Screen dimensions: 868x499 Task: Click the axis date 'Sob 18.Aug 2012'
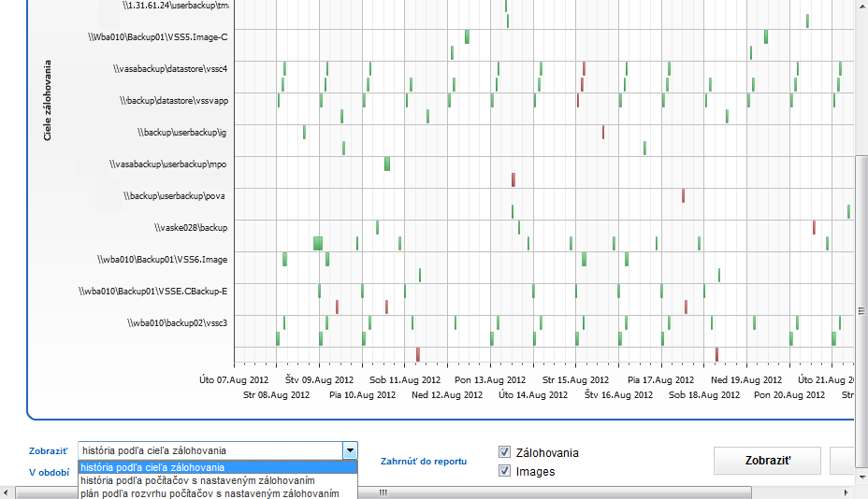pyautogui.click(x=704, y=395)
